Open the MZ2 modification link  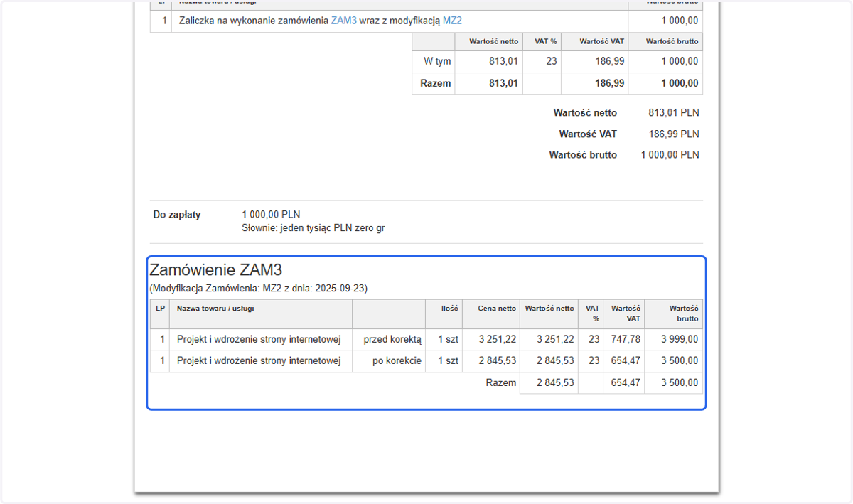452,21
